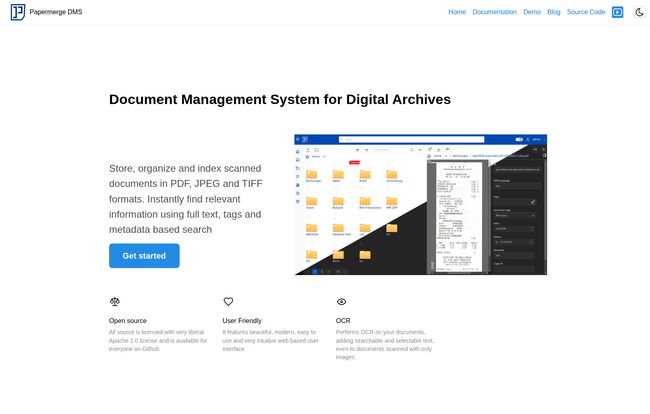
Task: Open the Documentation nav link
Action: [x=494, y=12]
